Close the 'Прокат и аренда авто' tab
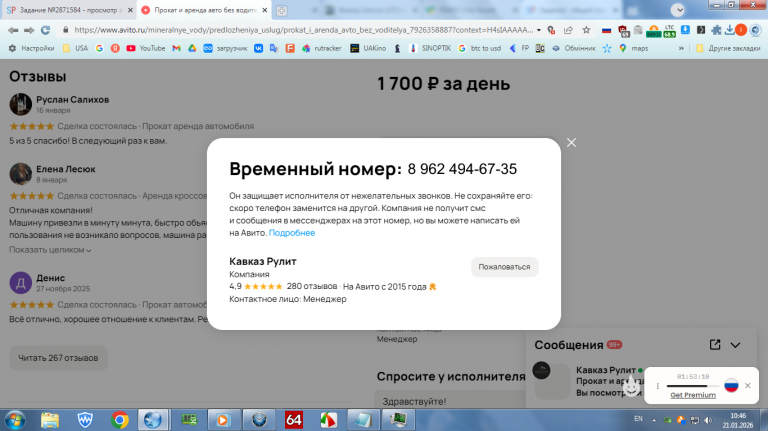Image resolution: width=768 pixels, height=431 pixels. pyautogui.click(x=264, y=10)
